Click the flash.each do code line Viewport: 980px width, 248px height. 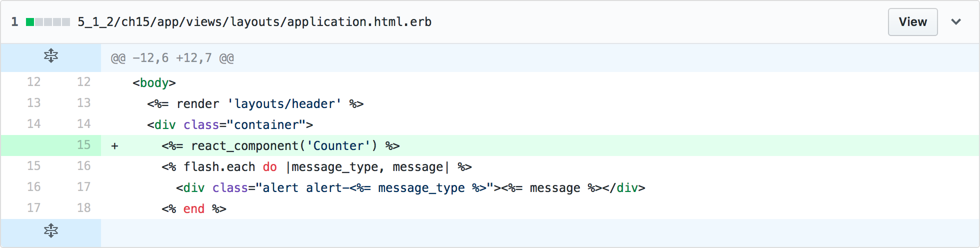(x=316, y=167)
